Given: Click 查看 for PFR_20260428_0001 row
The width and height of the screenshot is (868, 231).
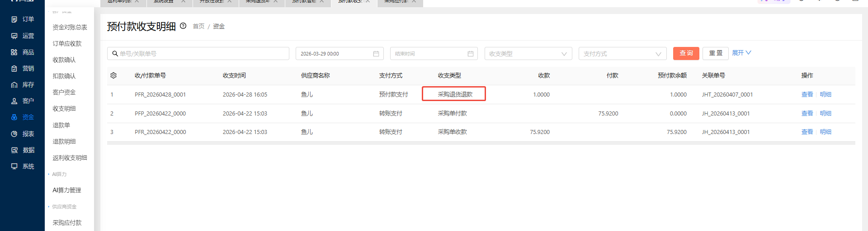Looking at the screenshot, I should click(x=807, y=94).
